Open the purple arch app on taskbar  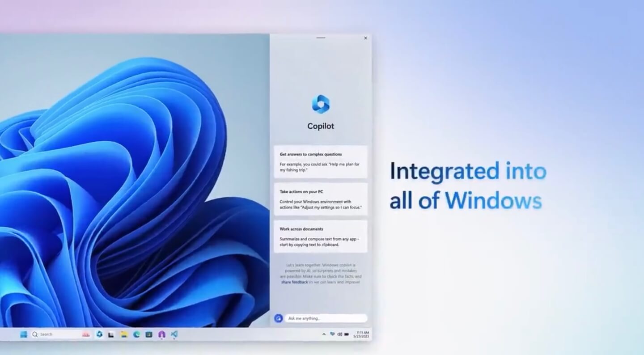coord(161,334)
